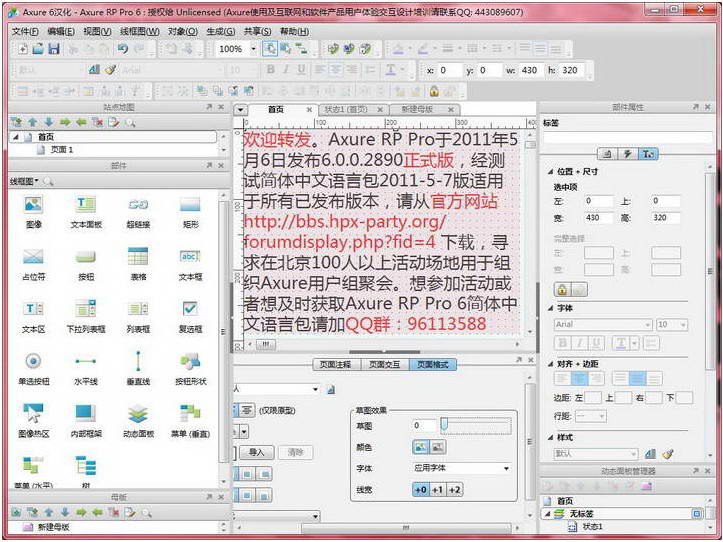Select the 矩形 rectangle widget
Viewport: 723px width, 542px height.
(190, 212)
